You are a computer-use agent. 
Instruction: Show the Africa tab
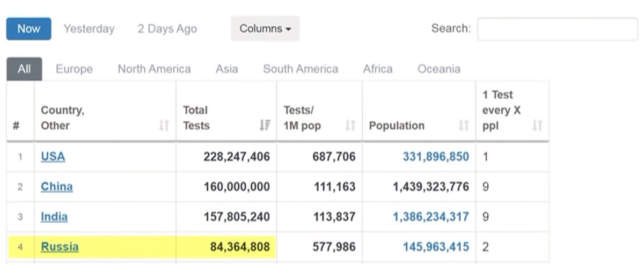tap(377, 69)
